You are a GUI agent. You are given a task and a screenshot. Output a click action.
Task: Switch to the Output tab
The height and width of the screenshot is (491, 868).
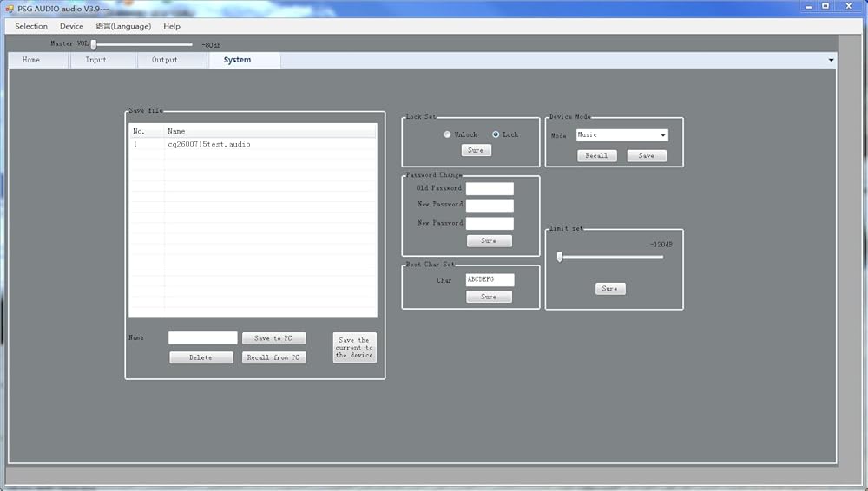[165, 60]
